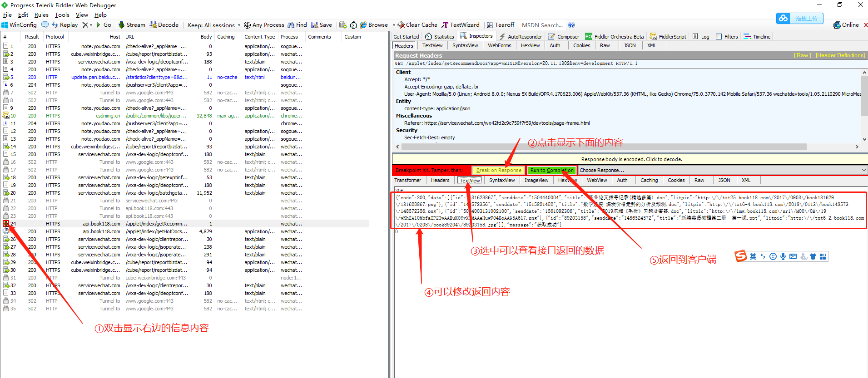Open the Tools menu
The width and height of the screenshot is (868, 378).
coord(62,15)
